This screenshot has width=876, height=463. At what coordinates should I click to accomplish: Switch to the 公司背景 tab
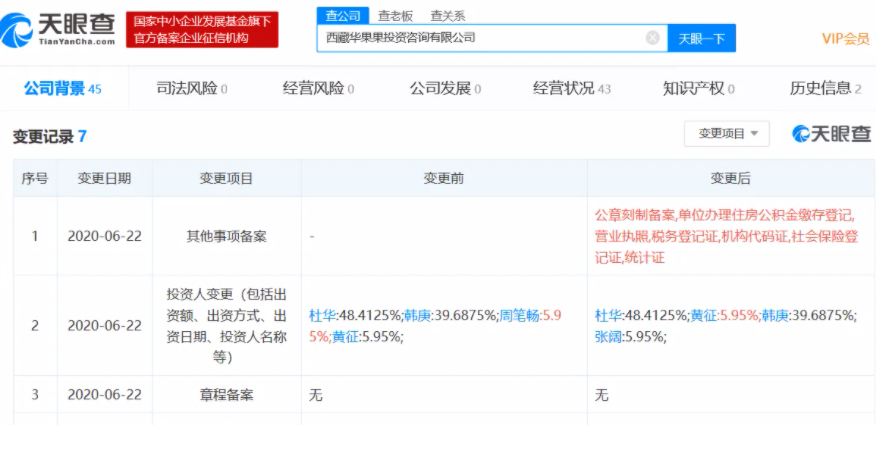[63, 88]
